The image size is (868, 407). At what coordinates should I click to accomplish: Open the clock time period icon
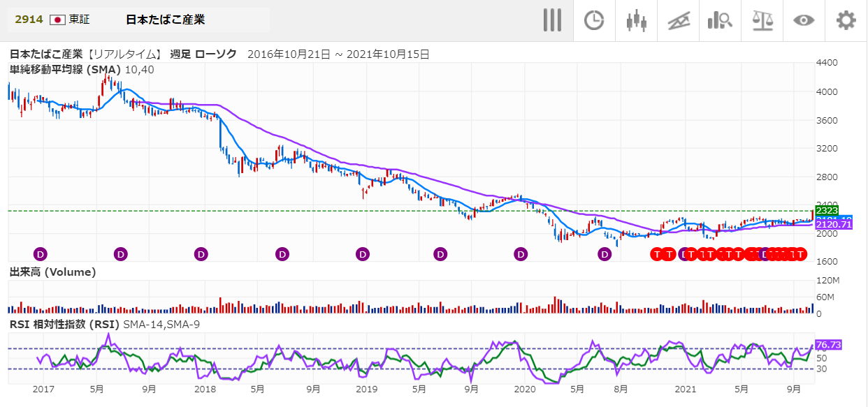point(594,20)
